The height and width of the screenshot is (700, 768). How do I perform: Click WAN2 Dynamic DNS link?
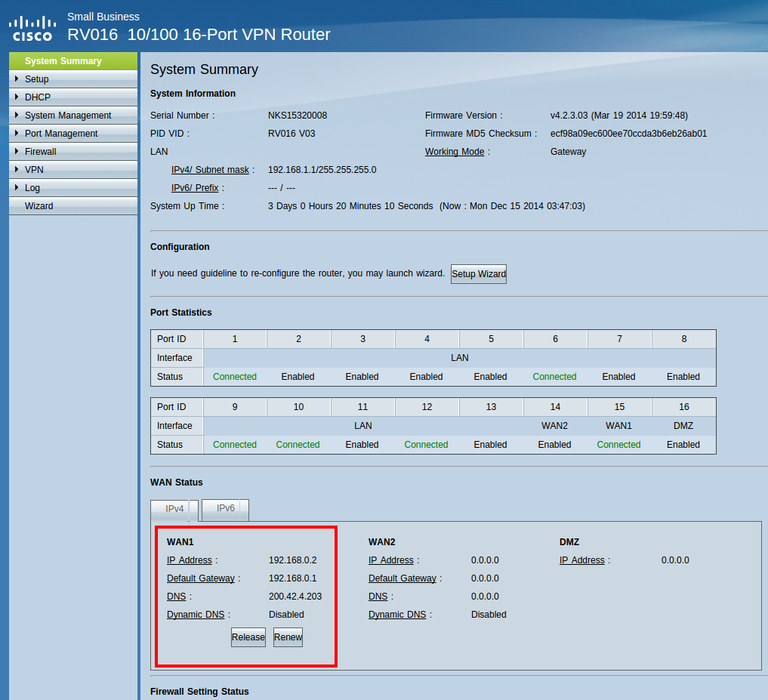point(397,614)
